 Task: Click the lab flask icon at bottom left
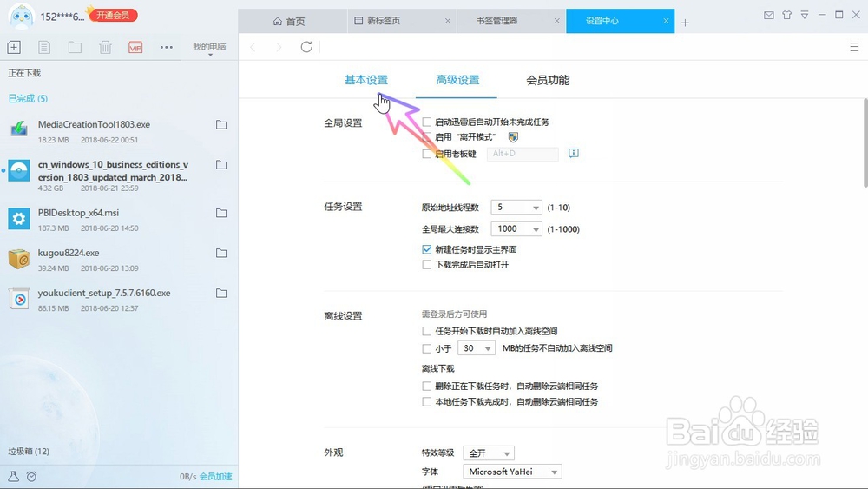13,476
